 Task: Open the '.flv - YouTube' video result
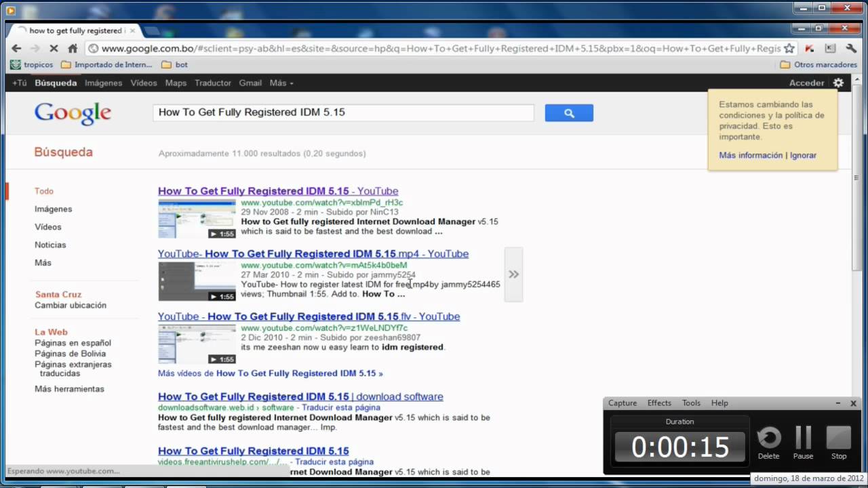click(309, 317)
